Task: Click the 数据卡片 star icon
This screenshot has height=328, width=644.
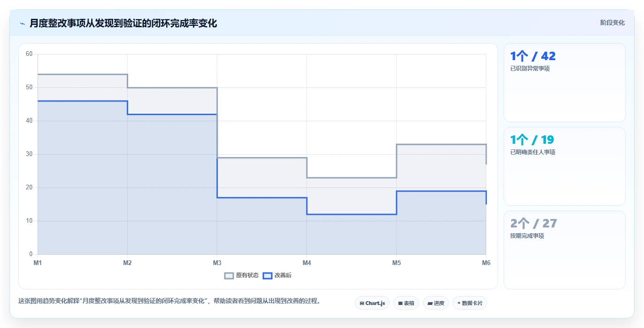Action: click(459, 303)
